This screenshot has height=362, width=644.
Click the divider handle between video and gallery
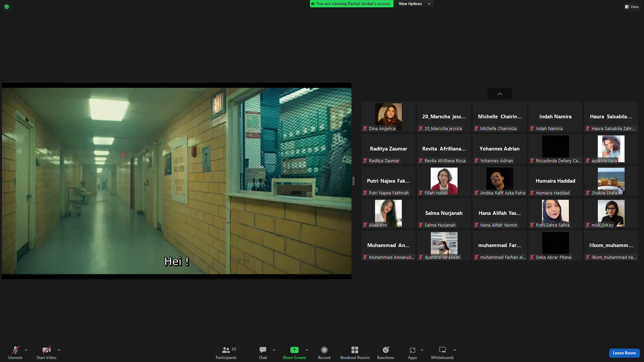pos(354,181)
